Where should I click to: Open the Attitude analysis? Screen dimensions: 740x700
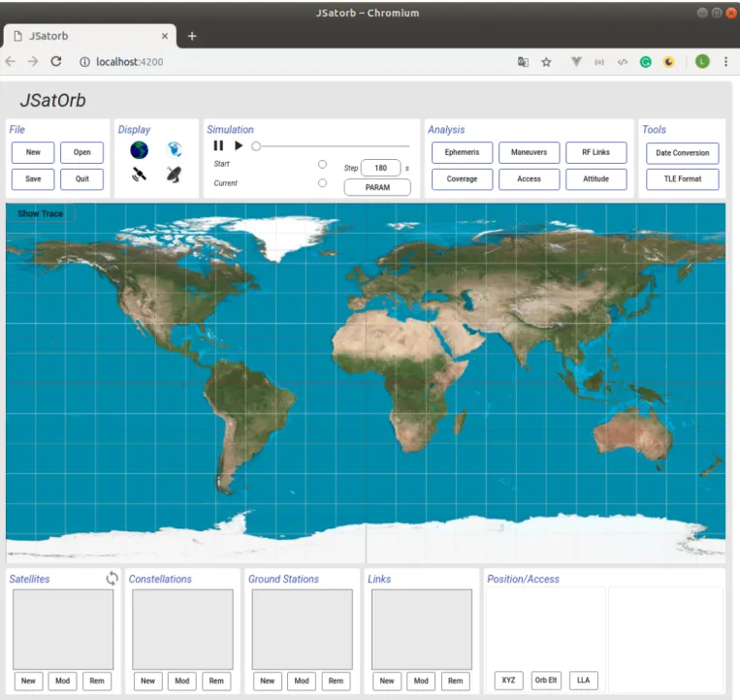click(596, 179)
